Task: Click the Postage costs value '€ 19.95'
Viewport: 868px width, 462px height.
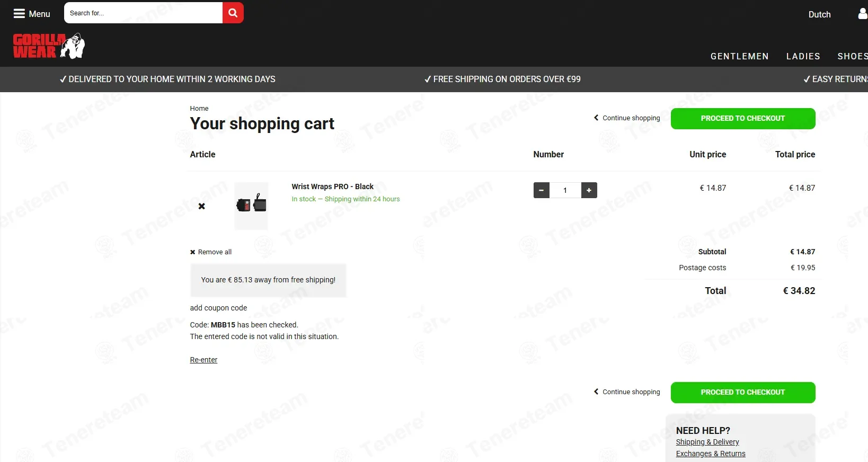Action: pyautogui.click(x=803, y=268)
